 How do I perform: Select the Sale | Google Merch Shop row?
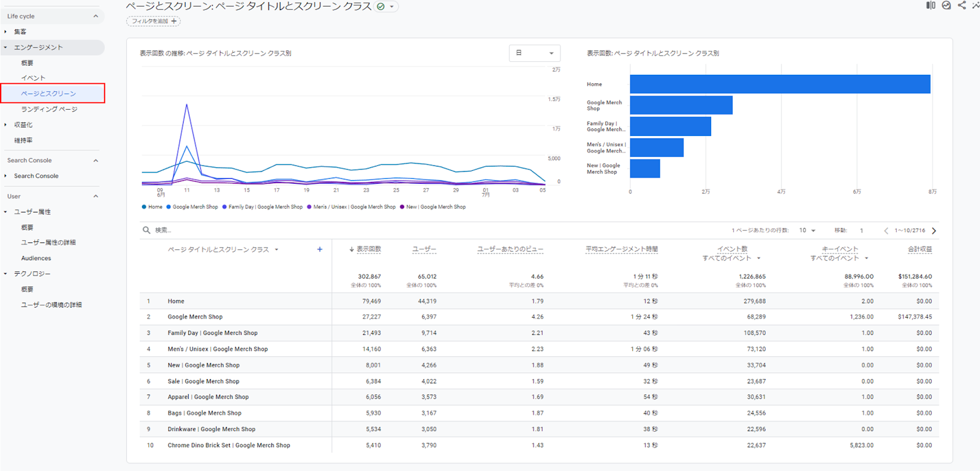pos(539,381)
